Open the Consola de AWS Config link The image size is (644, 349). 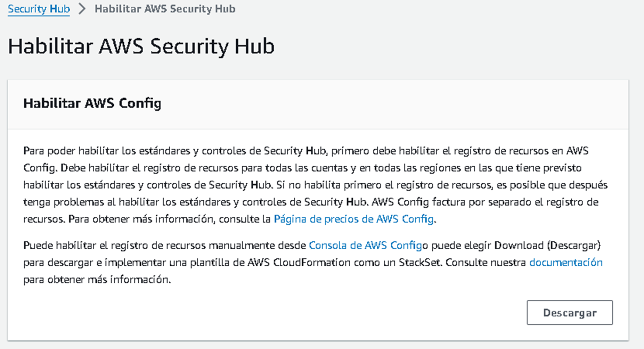tap(365, 246)
